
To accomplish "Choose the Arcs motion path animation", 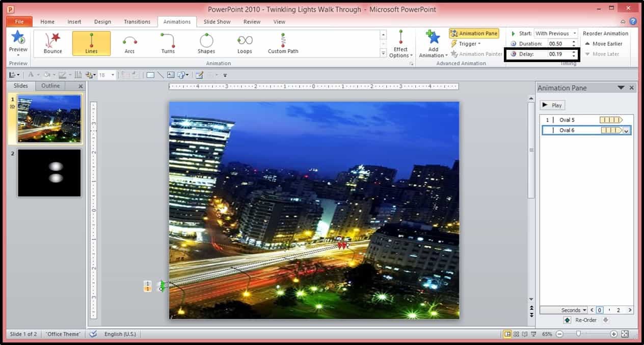I will (130, 43).
